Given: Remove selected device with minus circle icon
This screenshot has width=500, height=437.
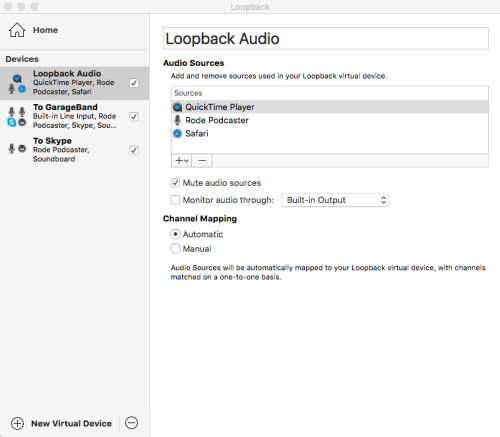Looking at the screenshot, I should click(x=131, y=423).
